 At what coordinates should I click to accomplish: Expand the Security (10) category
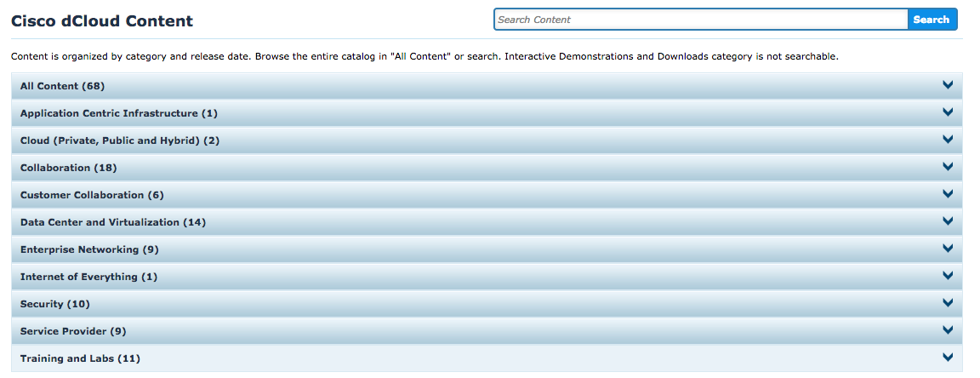click(54, 304)
